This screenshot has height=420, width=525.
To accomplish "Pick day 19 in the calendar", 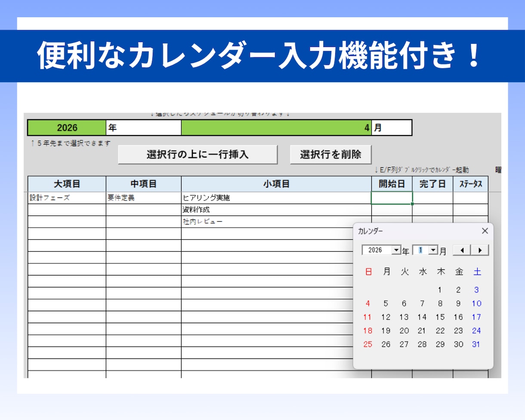I will (x=386, y=331).
